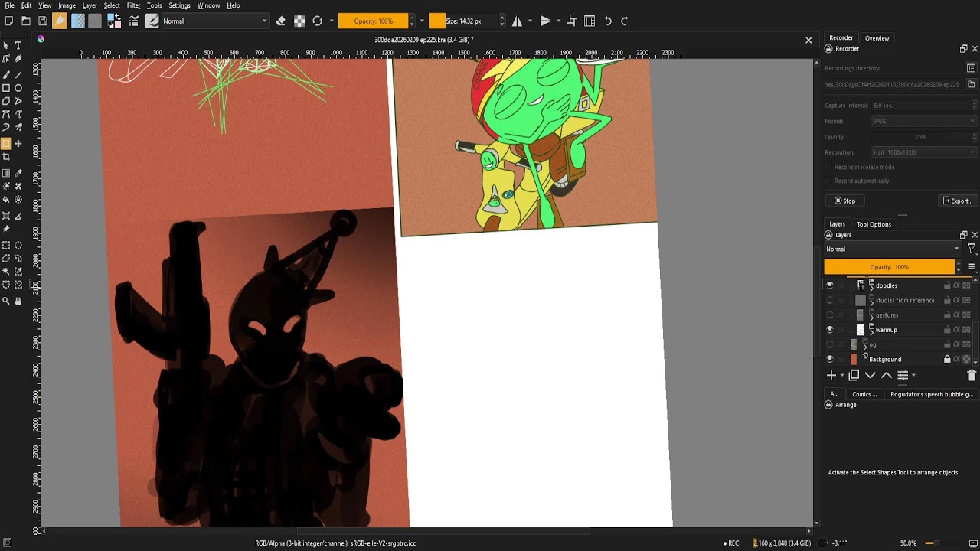Screen dimensions: 980x551
Task: Show the gestures layer
Action: click(x=830, y=315)
